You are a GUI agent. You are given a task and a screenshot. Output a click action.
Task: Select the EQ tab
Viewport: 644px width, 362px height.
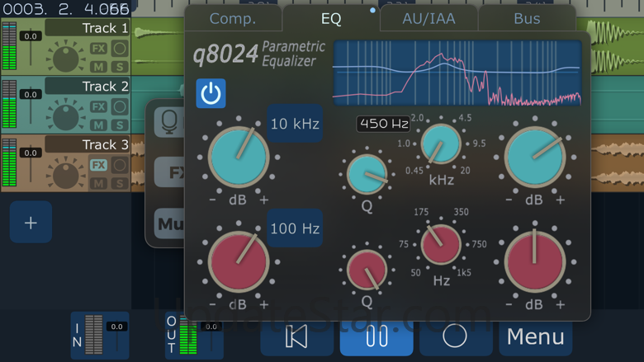(331, 18)
